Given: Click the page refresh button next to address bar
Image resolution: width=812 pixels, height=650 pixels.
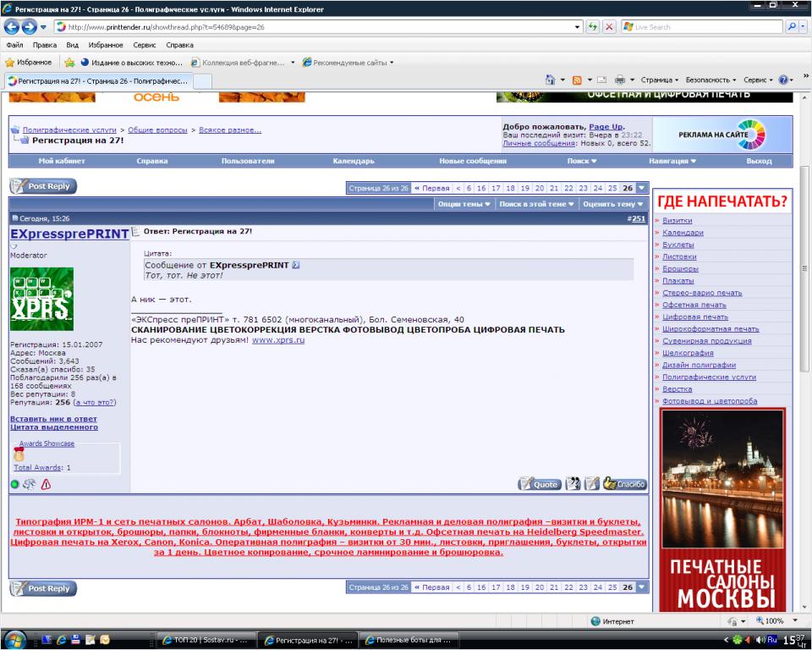Looking at the screenshot, I should (x=592, y=27).
